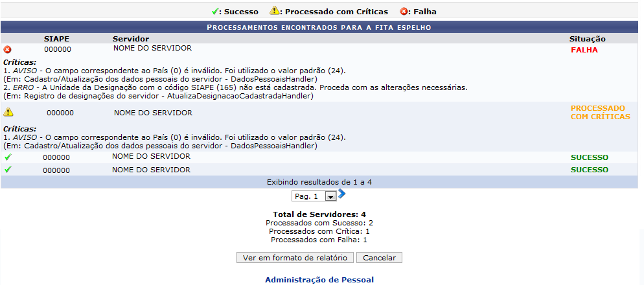The height and width of the screenshot is (285, 644).
Task: Click the red failure icon in first row
Action: 7,50
